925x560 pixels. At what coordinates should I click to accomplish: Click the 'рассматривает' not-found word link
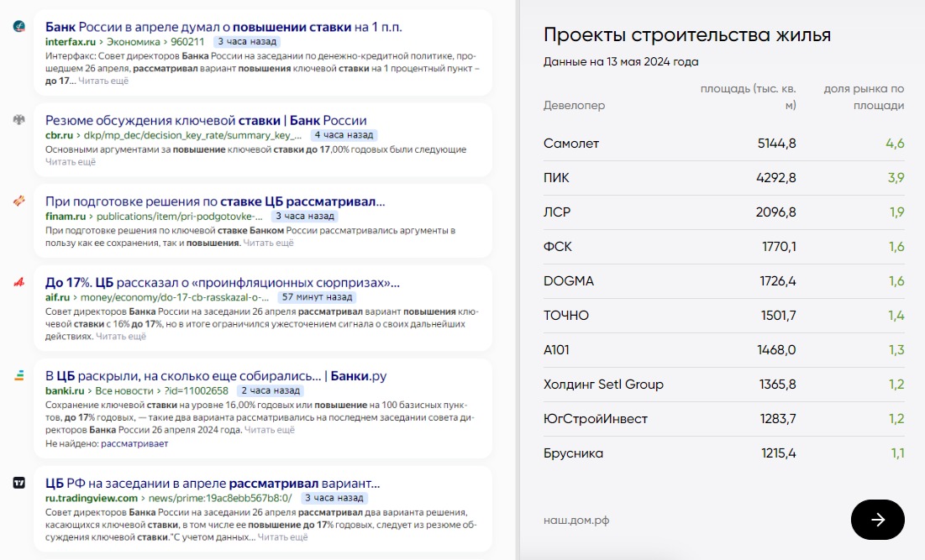coord(134,443)
